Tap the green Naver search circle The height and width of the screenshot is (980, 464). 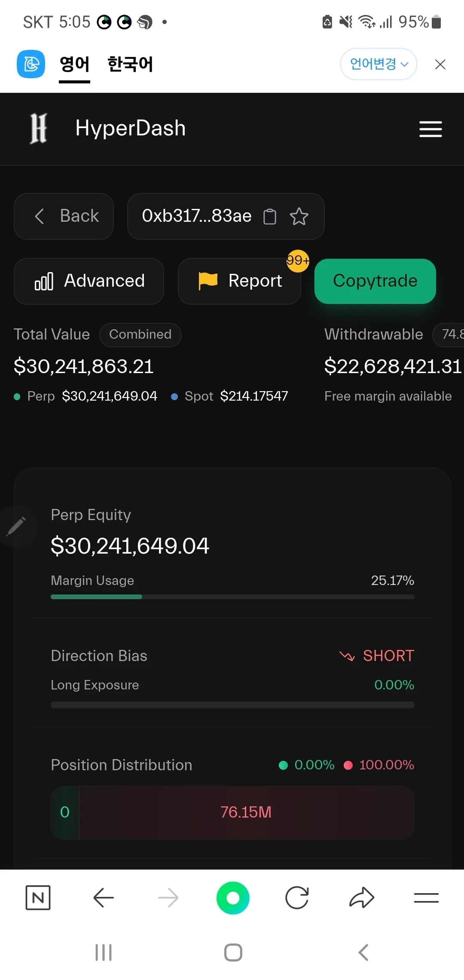[233, 897]
